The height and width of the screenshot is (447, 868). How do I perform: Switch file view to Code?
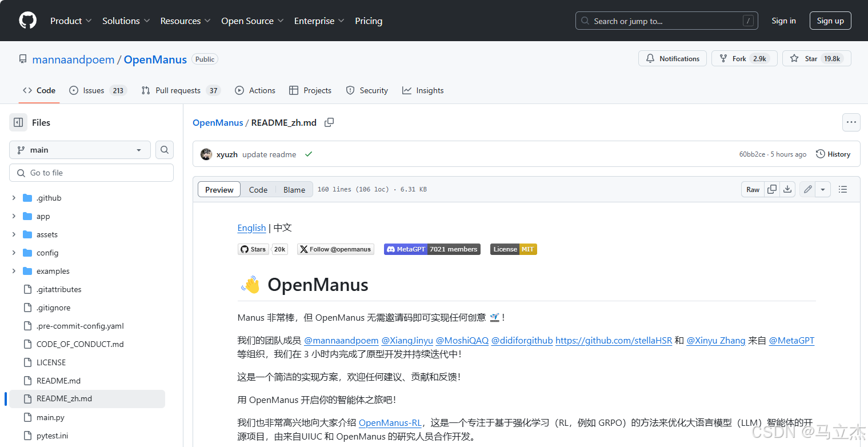coord(258,190)
